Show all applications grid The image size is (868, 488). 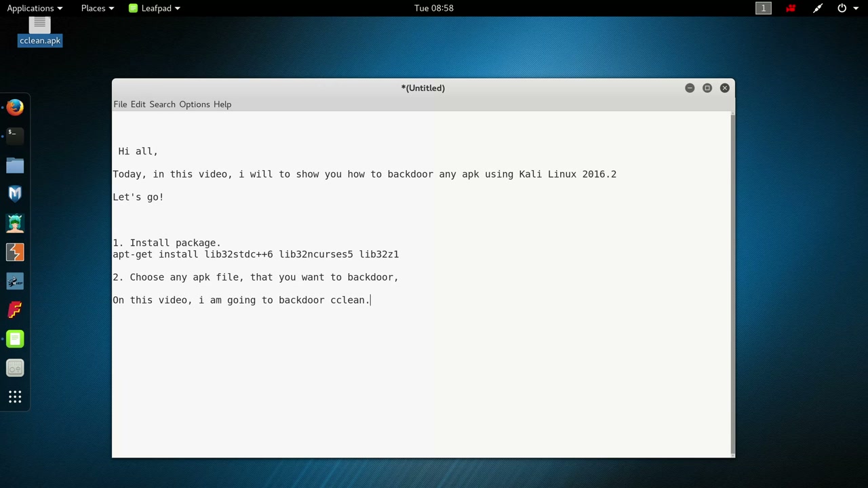[15, 397]
